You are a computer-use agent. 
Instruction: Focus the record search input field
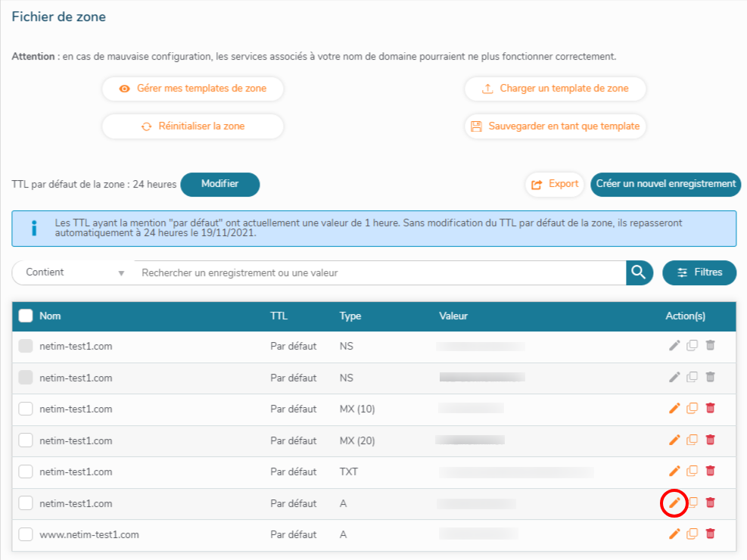coord(378,272)
